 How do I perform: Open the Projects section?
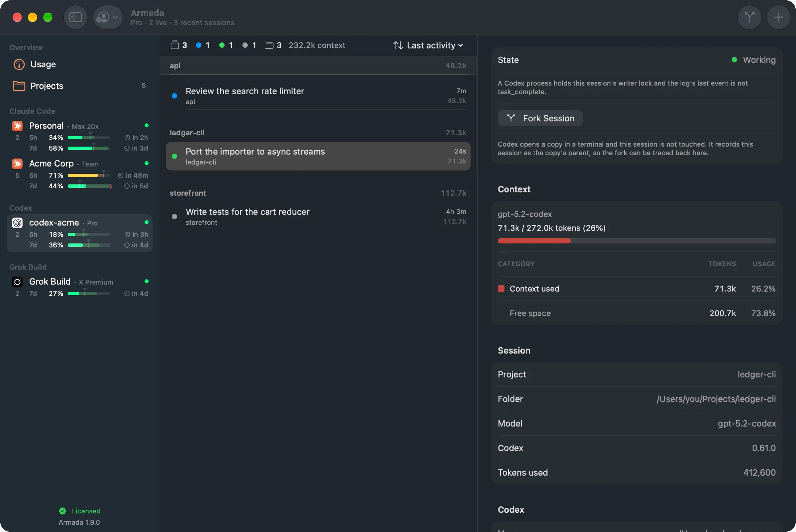(x=79, y=86)
